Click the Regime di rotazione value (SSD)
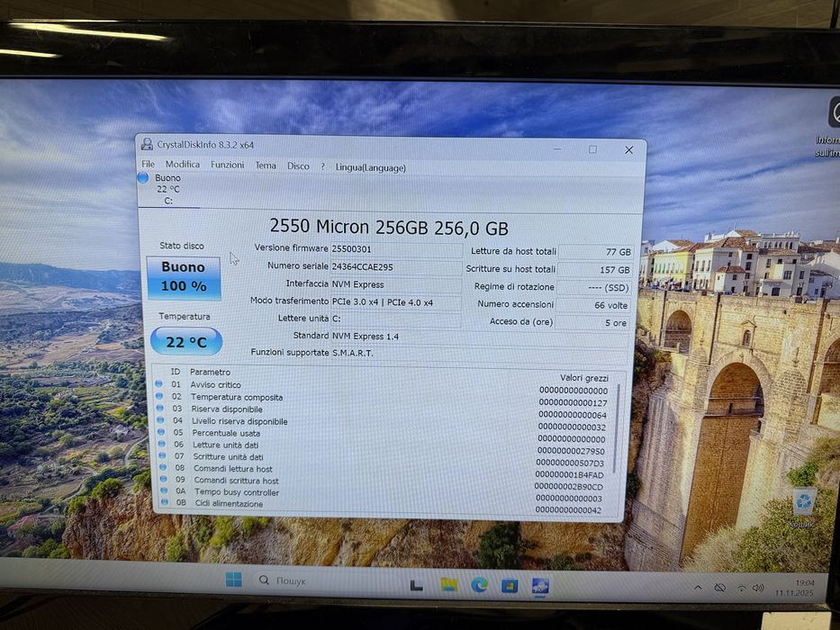 [594, 288]
